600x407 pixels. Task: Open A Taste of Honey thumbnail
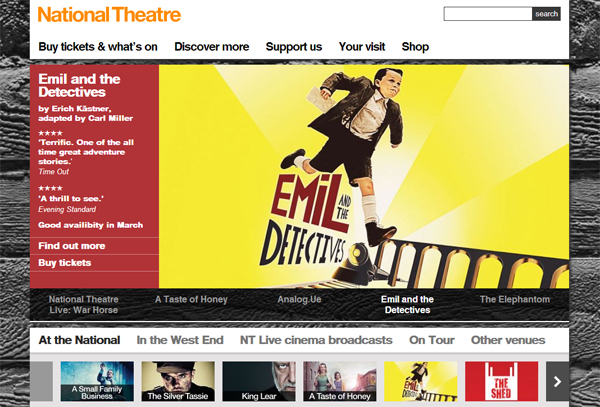click(x=340, y=381)
